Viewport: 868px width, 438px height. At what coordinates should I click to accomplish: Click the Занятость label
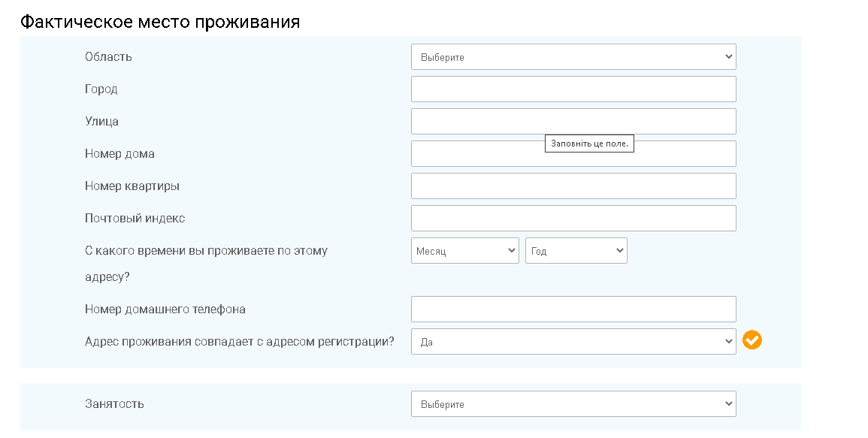[114, 403]
